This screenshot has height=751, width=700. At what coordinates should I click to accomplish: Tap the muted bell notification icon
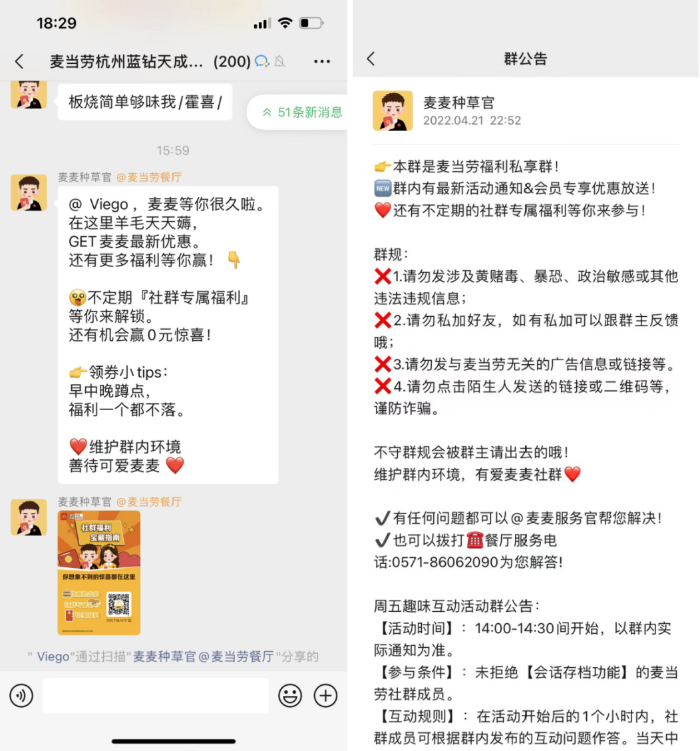tap(279, 61)
